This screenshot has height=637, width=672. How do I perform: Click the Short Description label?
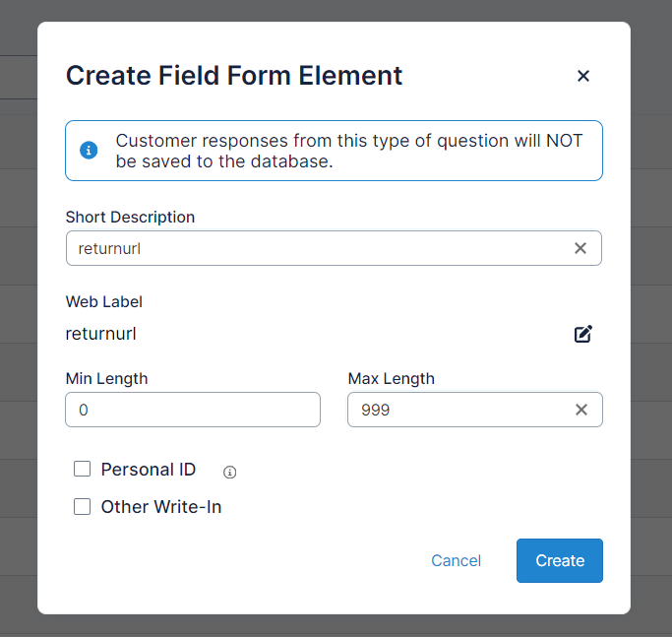click(x=130, y=217)
